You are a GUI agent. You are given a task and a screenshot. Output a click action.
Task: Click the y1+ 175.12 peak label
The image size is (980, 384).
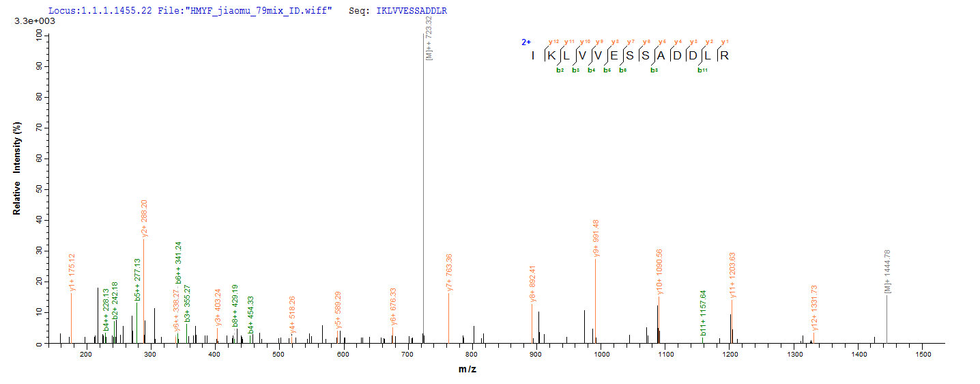[x=72, y=273]
